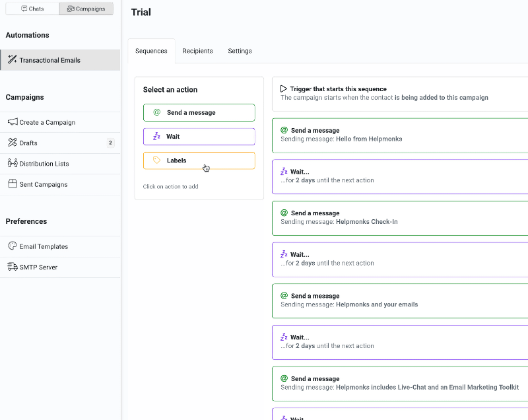Open SMTP Server preferences

[x=60, y=267]
